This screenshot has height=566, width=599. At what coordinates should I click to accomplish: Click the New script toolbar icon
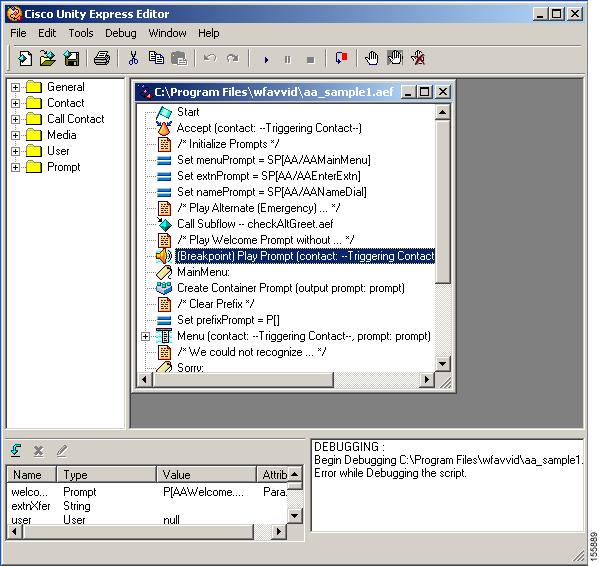[x=25, y=59]
